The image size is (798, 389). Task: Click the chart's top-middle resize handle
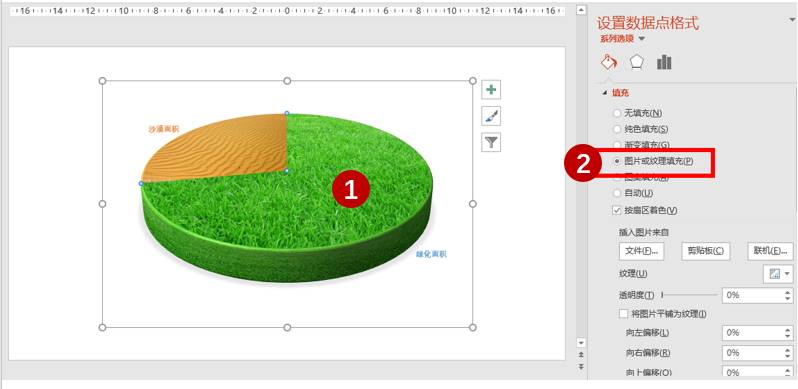[x=287, y=81]
